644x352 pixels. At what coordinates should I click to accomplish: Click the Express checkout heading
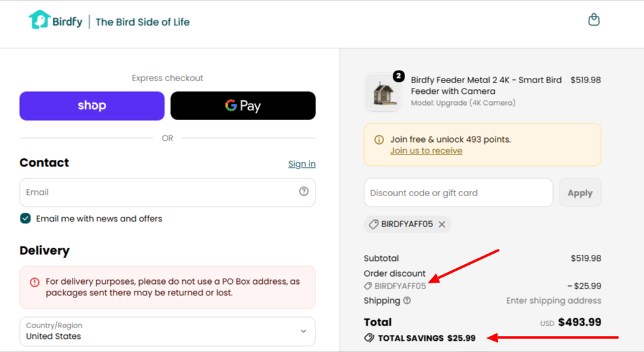(x=168, y=78)
